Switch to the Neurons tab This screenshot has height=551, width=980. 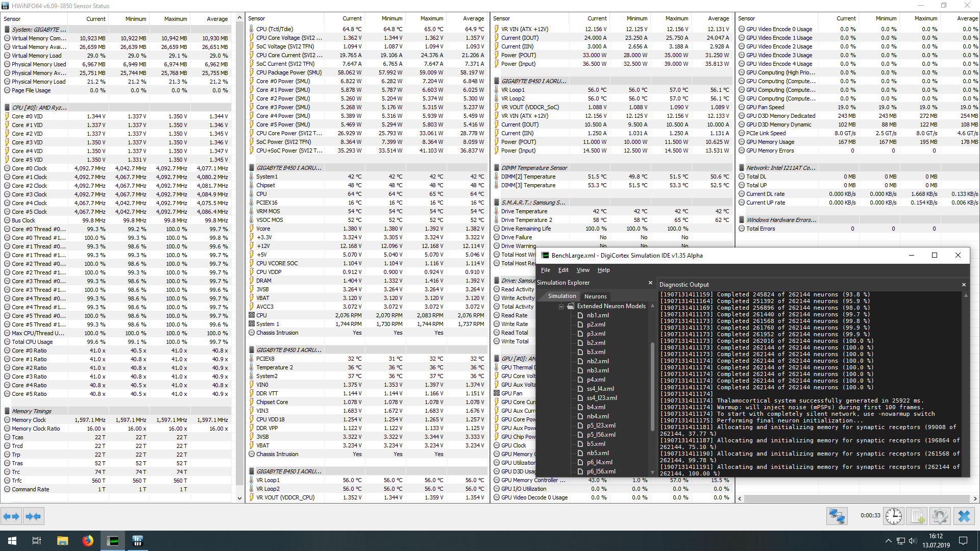(595, 296)
